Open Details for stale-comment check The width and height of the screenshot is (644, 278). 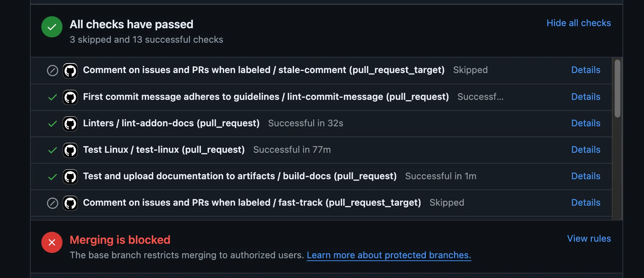tap(586, 70)
